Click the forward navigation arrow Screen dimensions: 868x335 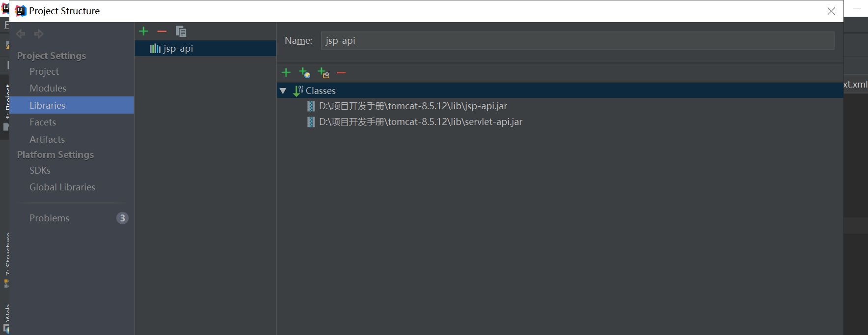(x=39, y=33)
